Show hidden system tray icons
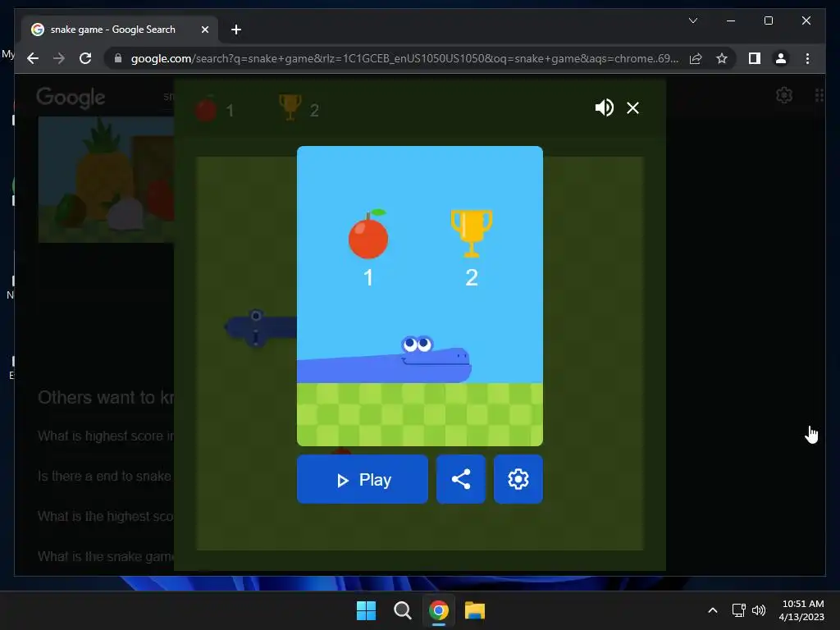Image resolution: width=840 pixels, height=630 pixels. [x=713, y=610]
